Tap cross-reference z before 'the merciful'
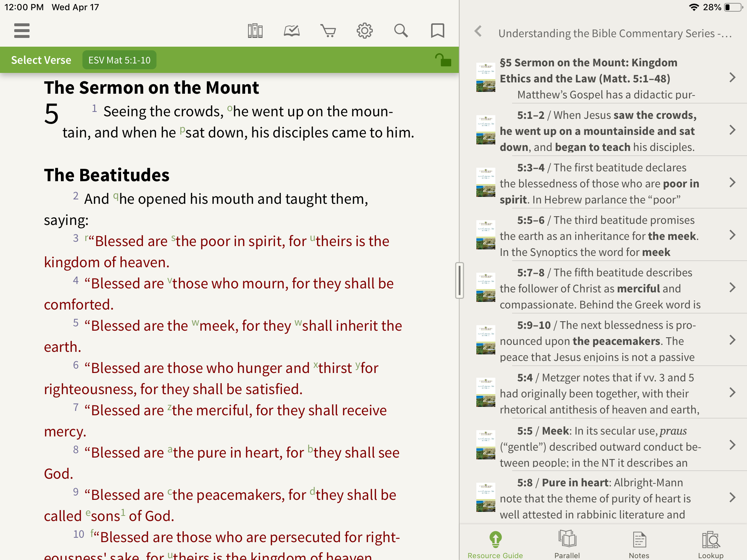The height and width of the screenshot is (560, 747). pos(169,408)
